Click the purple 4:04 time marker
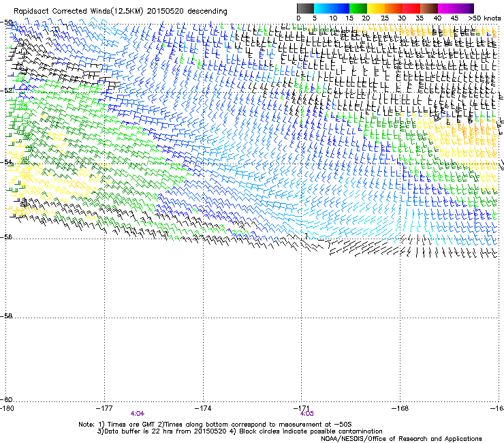 pos(138,414)
